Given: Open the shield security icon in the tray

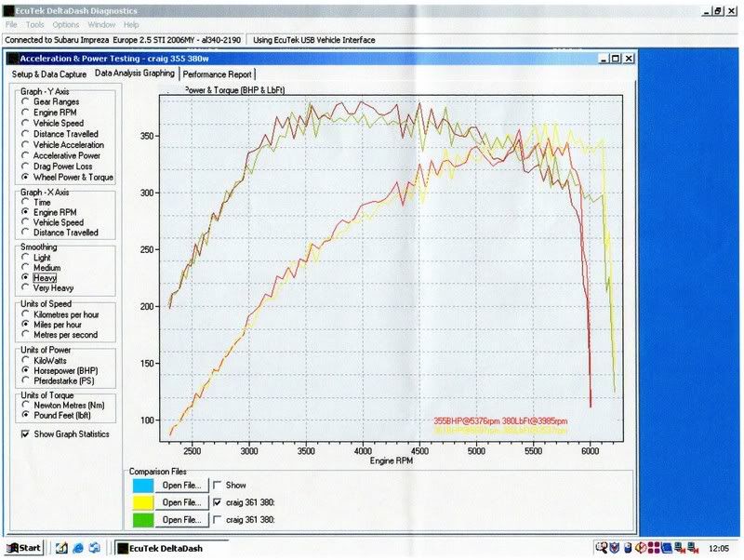Looking at the screenshot, I should point(615,548).
